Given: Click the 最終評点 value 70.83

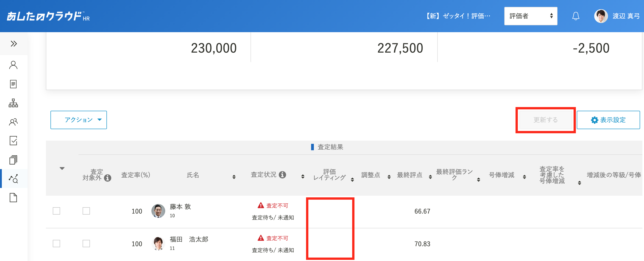Looking at the screenshot, I should click(422, 244).
